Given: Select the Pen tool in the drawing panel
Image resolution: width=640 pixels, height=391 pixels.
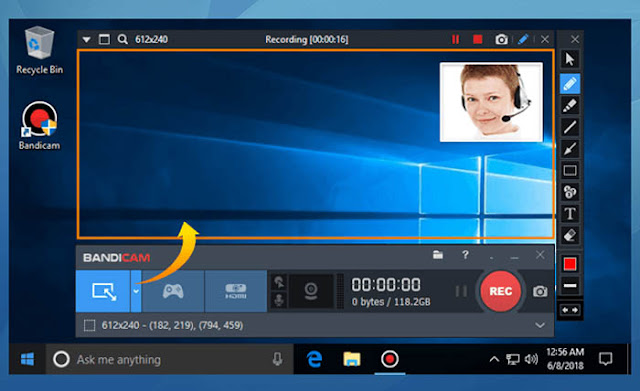Looking at the screenshot, I should click(x=570, y=84).
